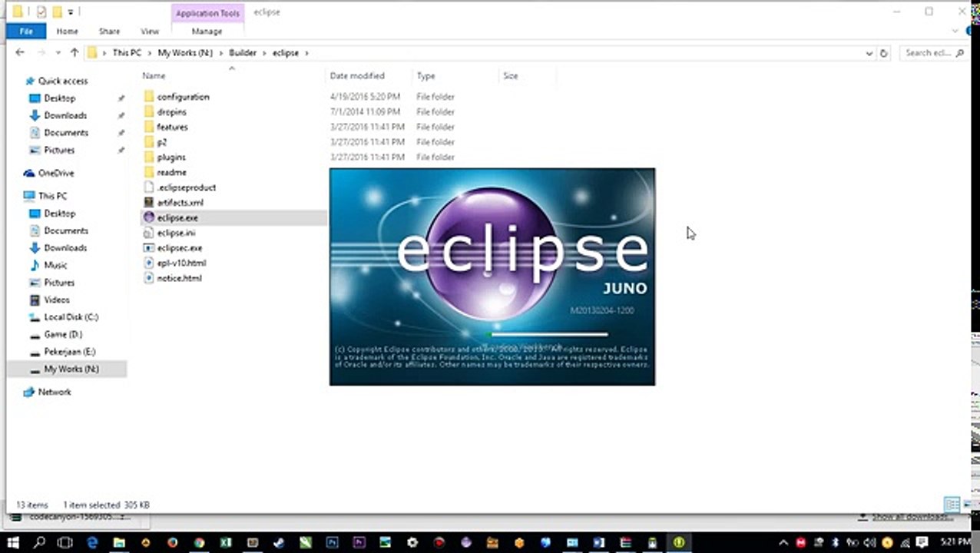
Task: Show hidden system tray icons
Action: [x=783, y=543]
